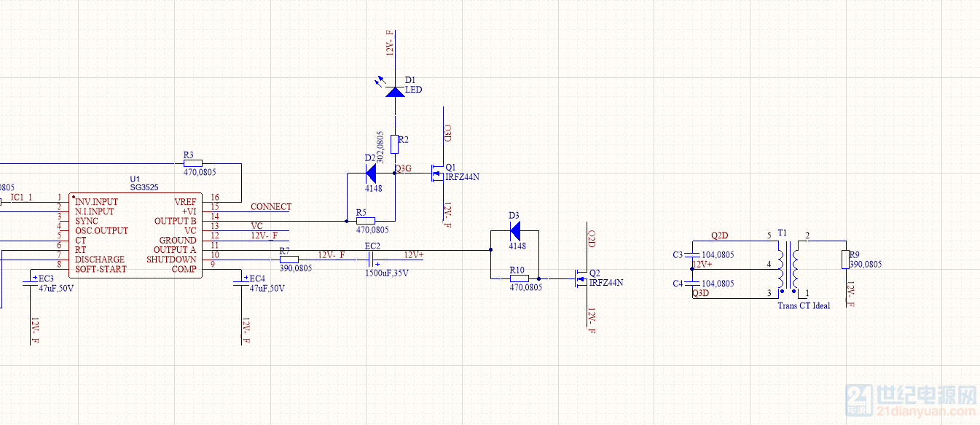Select pin number 16 of U1
Screen dimensions: 980x425
214,198
